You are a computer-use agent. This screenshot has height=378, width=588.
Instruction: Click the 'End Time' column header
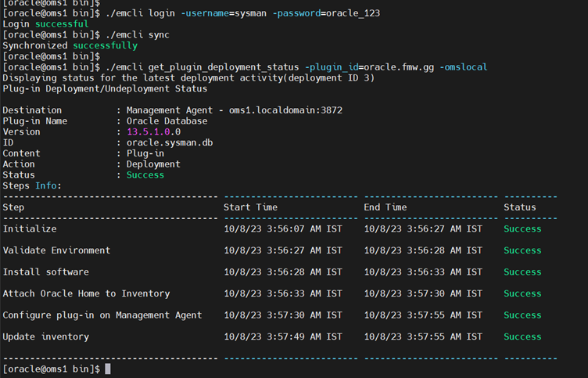(x=385, y=207)
